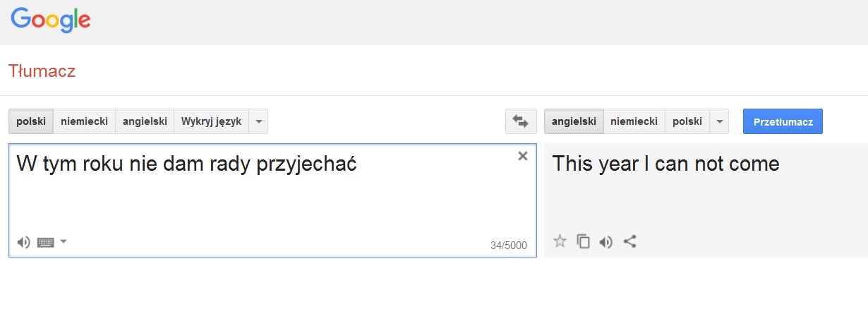This screenshot has height=321, width=868.
Task: Select niemiecki as source language
Action: [84, 121]
